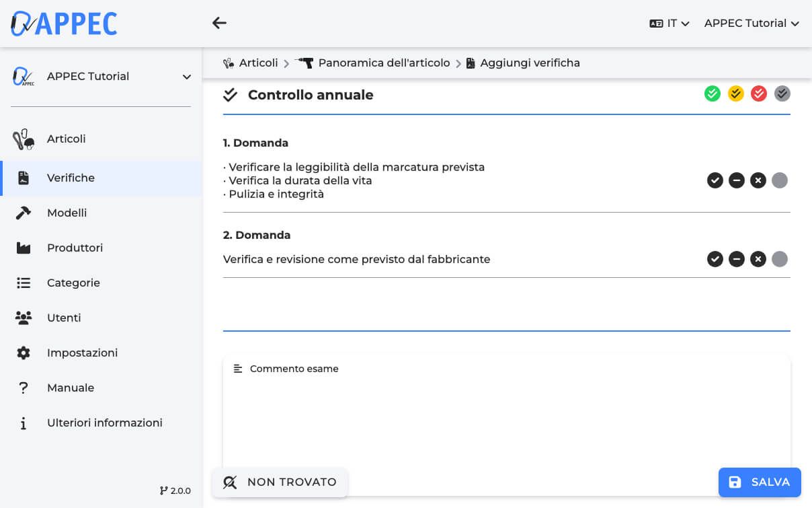Viewport: 812px width, 508px height.
Task: Open Produttori factory icon
Action: coord(24,248)
